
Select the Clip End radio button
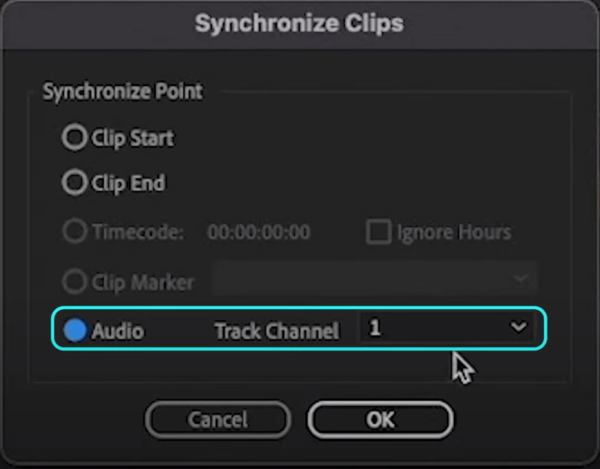pos(75,182)
